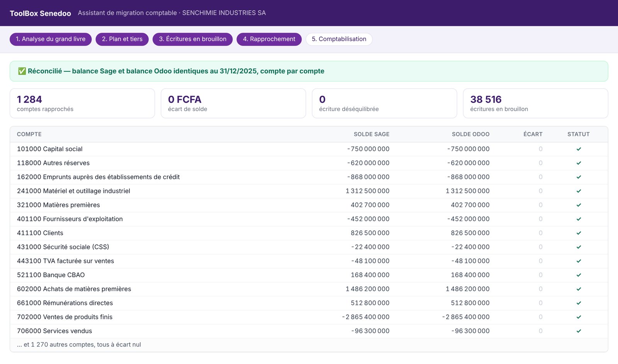Click Solde Odoo value -2 865 400 000

point(466,317)
